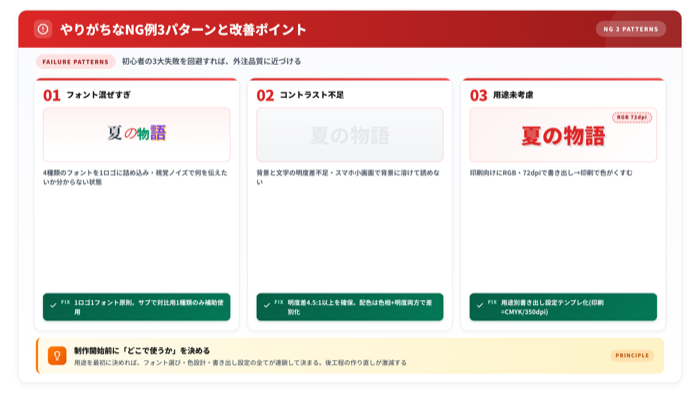Click the FAILURE PATTERNS pill label
Viewport: 700px width, 393px height.
(x=75, y=62)
